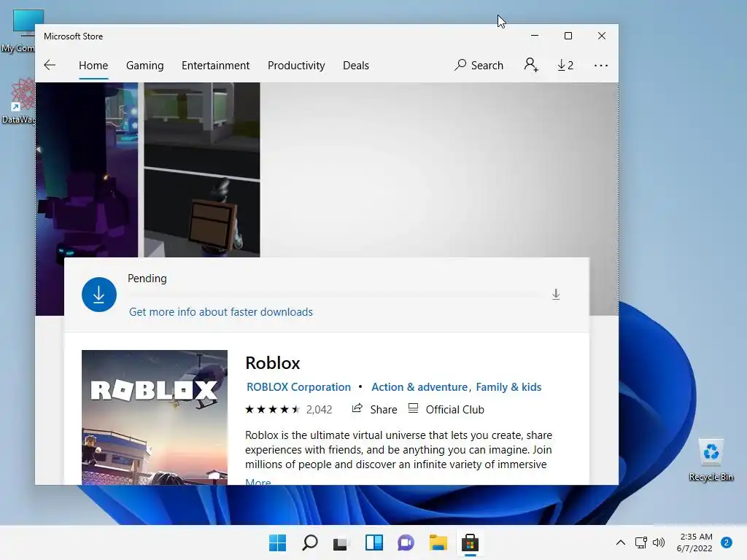Click the volume speaker tray icon
The image size is (747, 560).
click(x=659, y=542)
